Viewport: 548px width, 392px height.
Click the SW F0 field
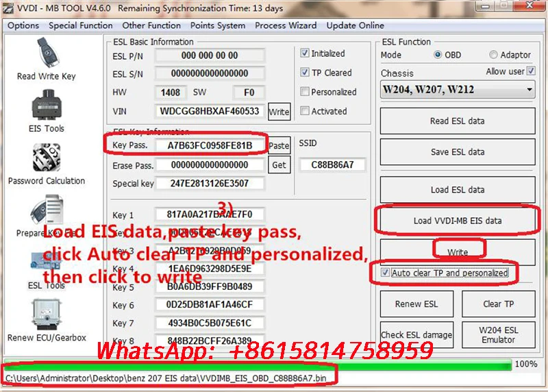click(x=249, y=93)
